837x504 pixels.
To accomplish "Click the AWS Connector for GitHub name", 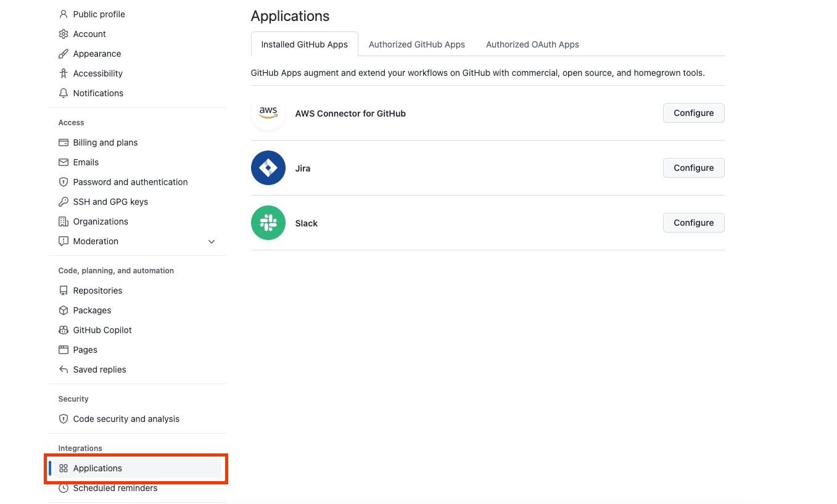I will [x=350, y=114].
